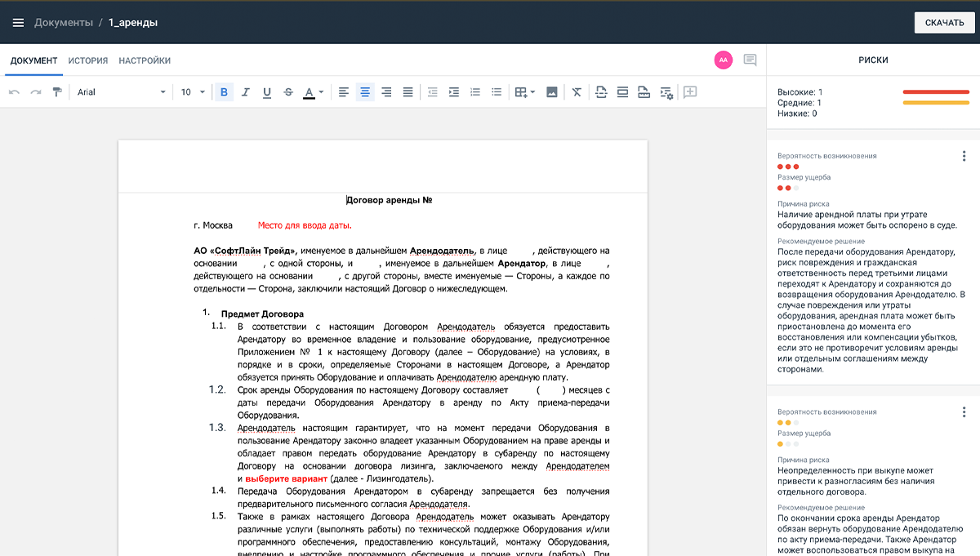This screenshot has height=556, width=980.
Task: Click the 'Место для ввода даты.' placeholder
Action: [305, 225]
